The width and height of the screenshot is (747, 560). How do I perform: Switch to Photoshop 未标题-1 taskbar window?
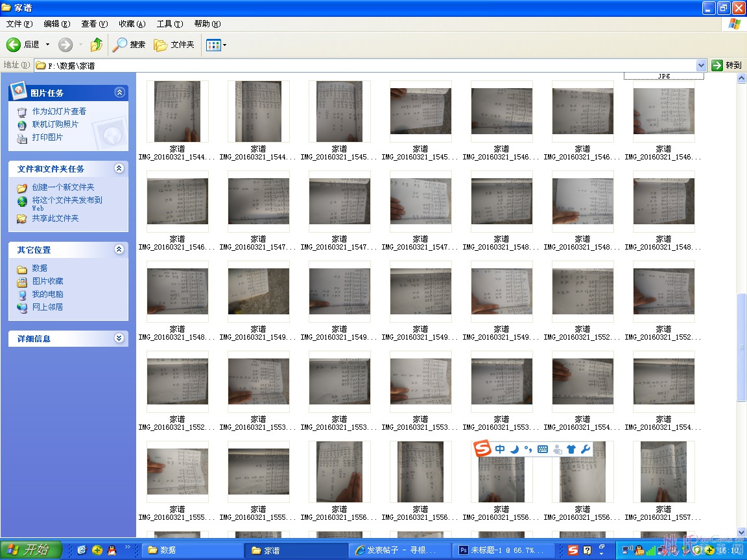click(x=503, y=550)
